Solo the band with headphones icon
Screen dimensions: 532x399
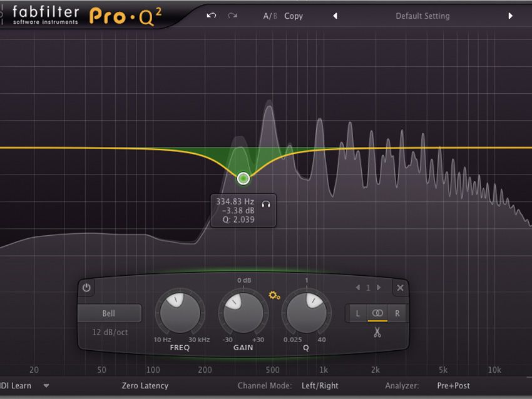pyautogui.click(x=266, y=204)
